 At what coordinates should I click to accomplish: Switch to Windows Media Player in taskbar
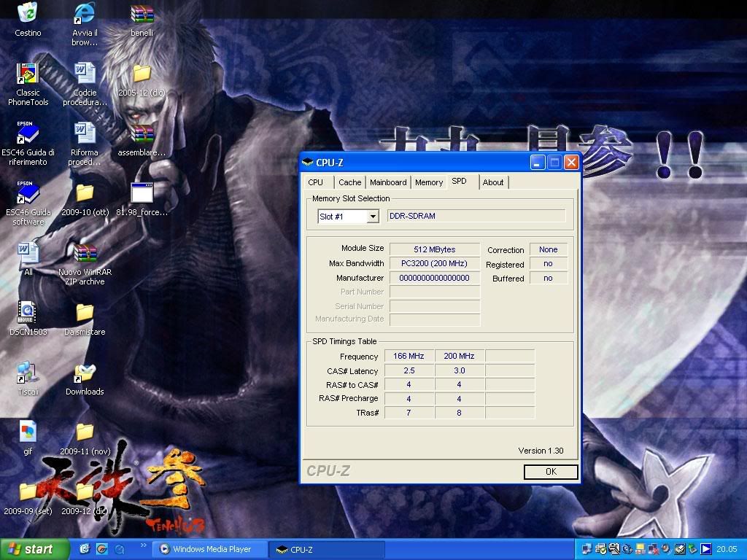(x=211, y=549)
